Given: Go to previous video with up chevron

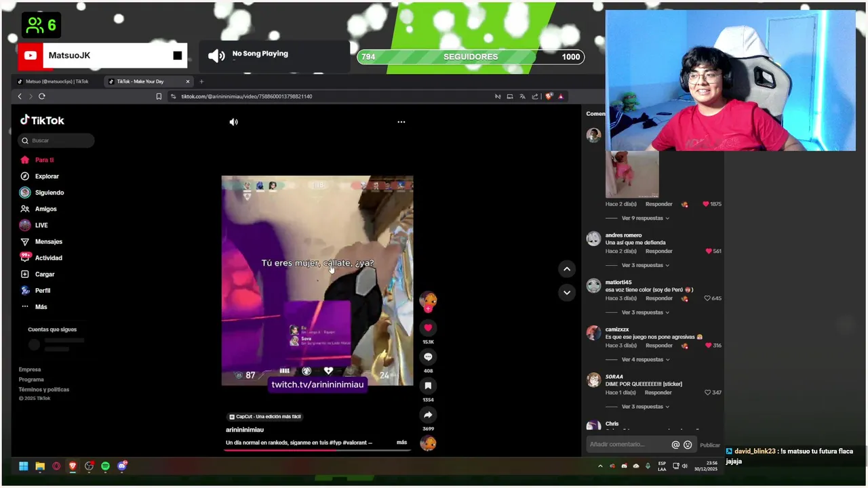Looking at the screenshot, I should coord(567,269).
